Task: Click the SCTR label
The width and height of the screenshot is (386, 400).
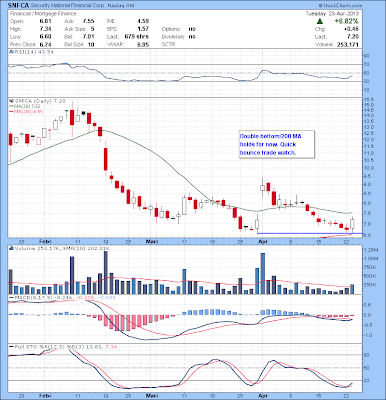Action: pos(169,44)
